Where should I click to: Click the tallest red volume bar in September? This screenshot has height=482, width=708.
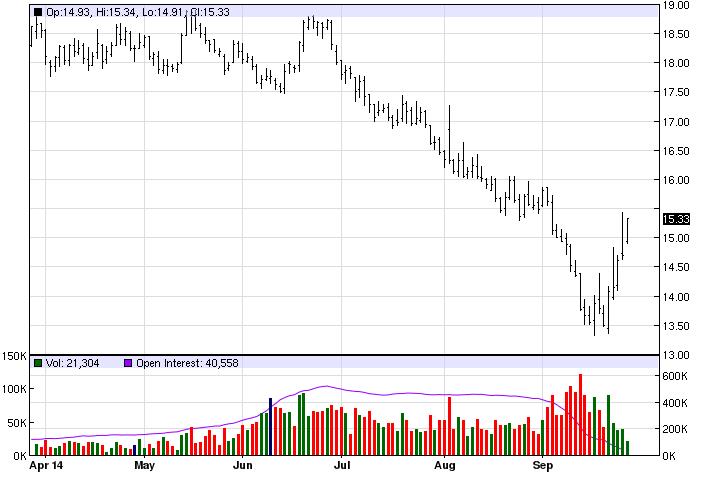click(580, 415)
